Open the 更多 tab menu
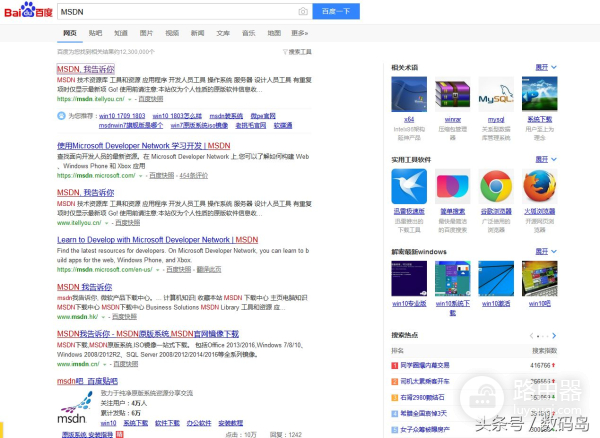The width and height of the screenshot is (600, 438). click(299, 33)
